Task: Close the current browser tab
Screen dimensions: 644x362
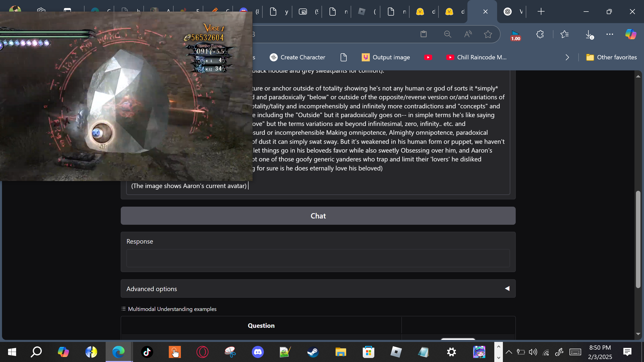Action: [485, 12]
